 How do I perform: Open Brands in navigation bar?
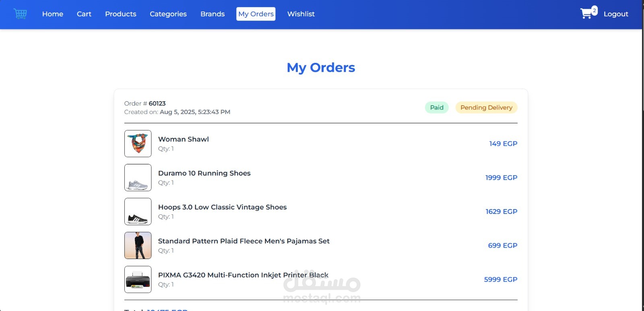click(213, 14)
